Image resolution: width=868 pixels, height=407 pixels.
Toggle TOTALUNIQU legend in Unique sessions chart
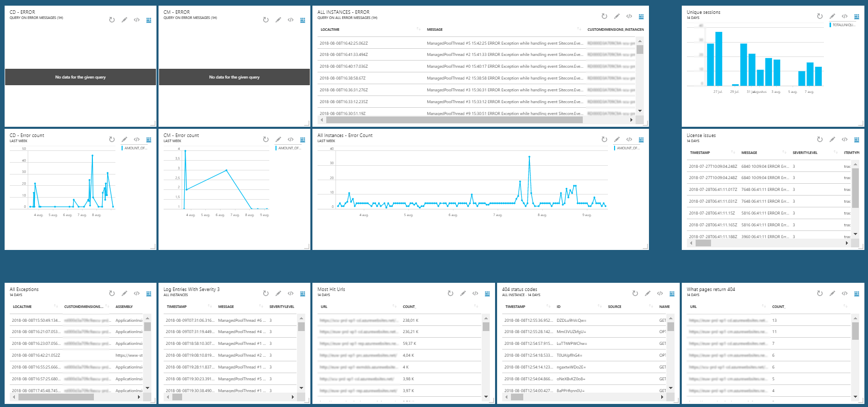coord(843,25)
